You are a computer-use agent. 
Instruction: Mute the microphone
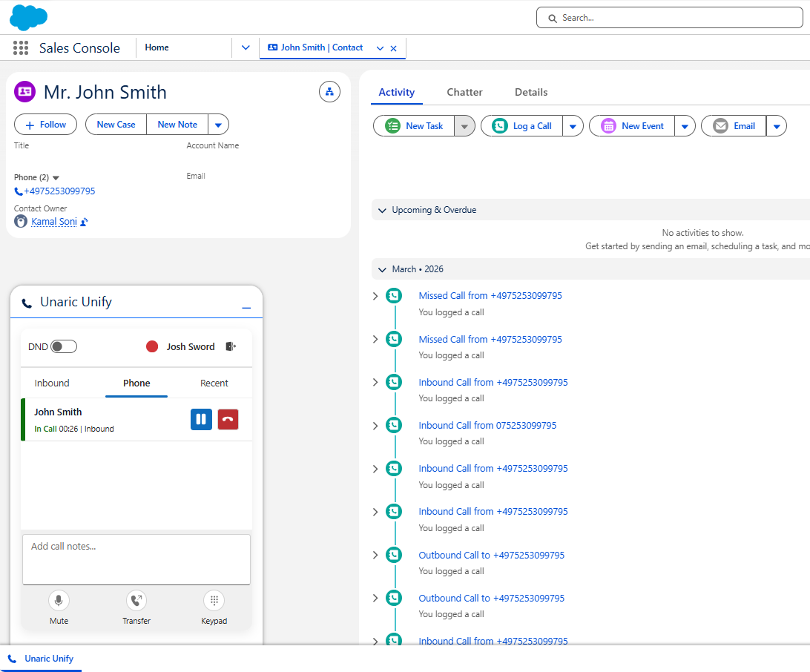(59, 600)
